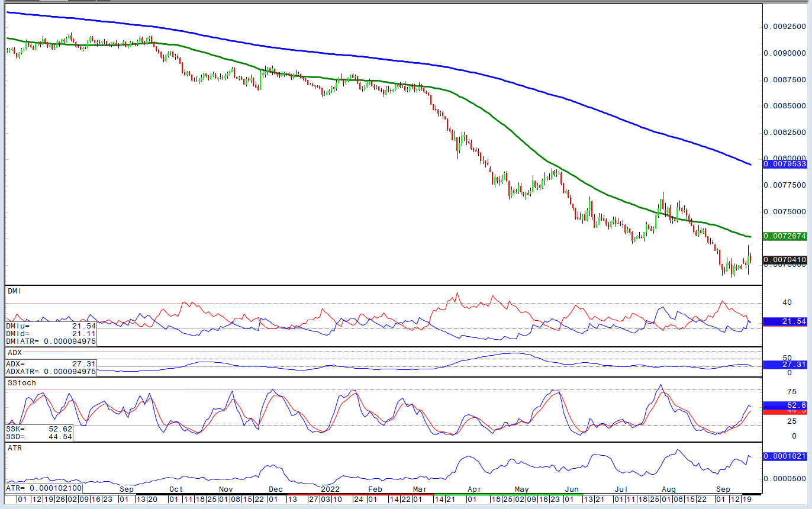Viewport: 812px width, 509px height.
Task: Select the ATR indicator panel label
Action: 14,449
